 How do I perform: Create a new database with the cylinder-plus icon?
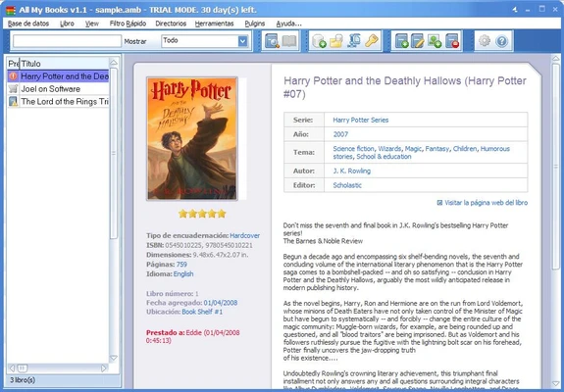coord(319,41)
